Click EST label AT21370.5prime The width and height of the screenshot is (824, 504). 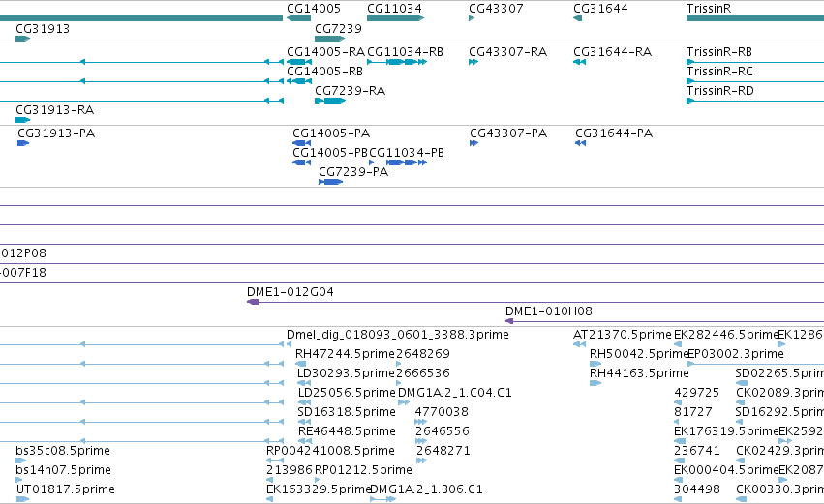pyautogui.click(x=623, y=335)
